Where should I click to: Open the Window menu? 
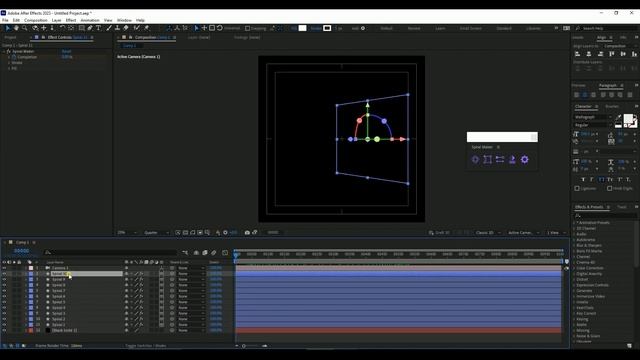(124, 20)
